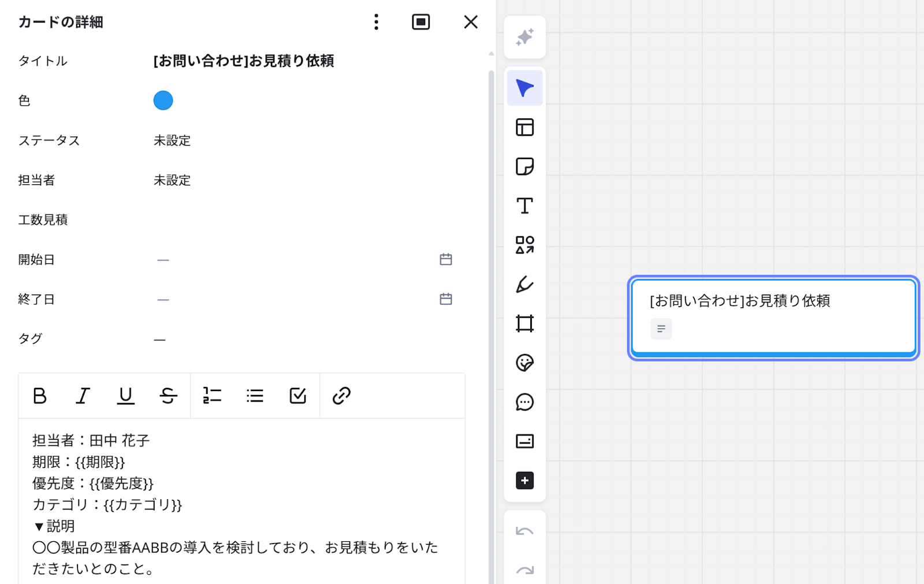Open the comment tool
Viewport: 924px width, 584px height.
524,402
